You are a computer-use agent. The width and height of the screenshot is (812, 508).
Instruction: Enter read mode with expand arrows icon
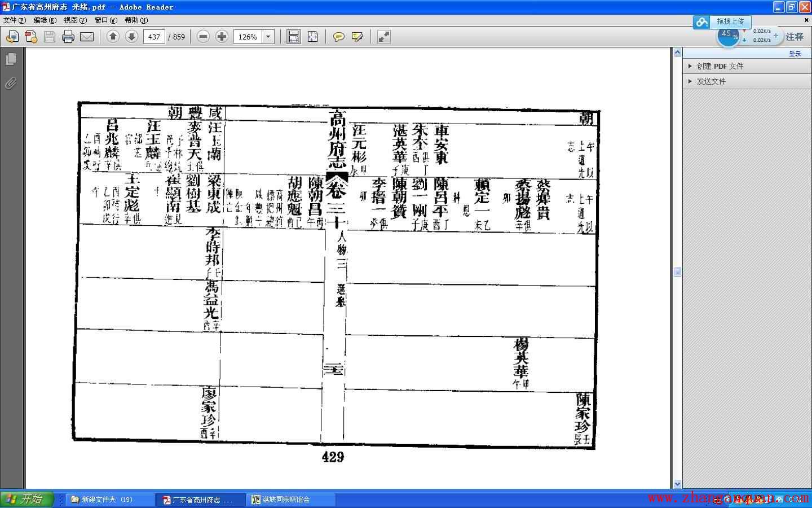point(383,37)
